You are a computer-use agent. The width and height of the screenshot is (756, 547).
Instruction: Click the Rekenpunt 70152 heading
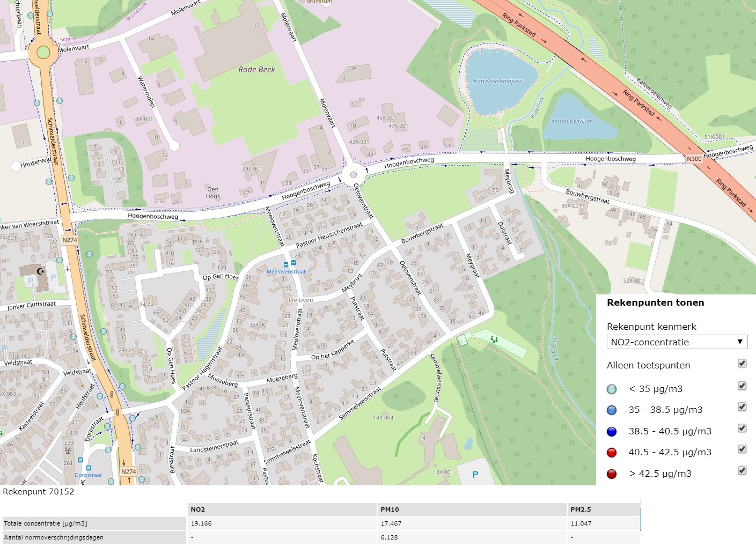pos(39,492)
